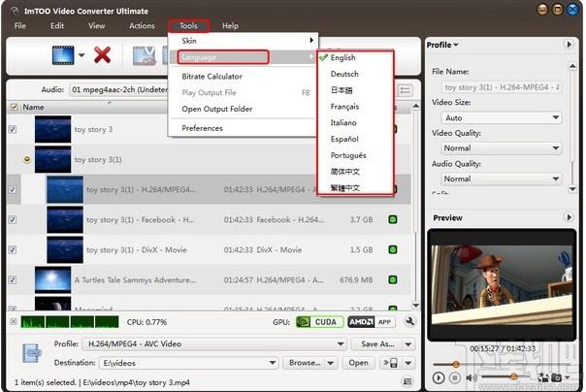Click the preview seek slider handle
Viewport: 586px width, 392px height.
456,364
